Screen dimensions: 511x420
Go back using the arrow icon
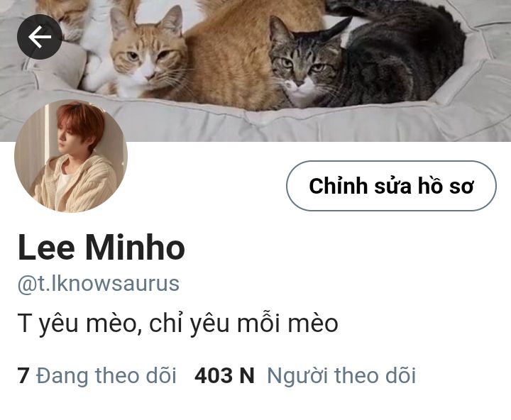point(40,37)
